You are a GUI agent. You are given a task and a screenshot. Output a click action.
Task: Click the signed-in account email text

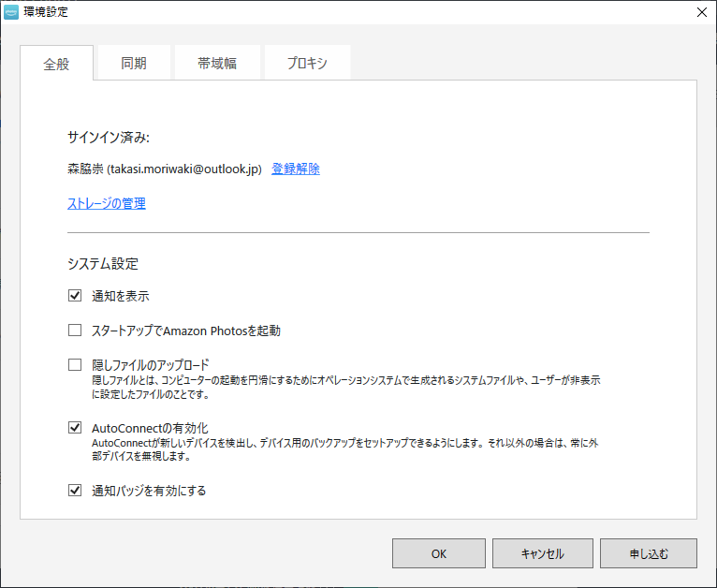click(184, 169)
